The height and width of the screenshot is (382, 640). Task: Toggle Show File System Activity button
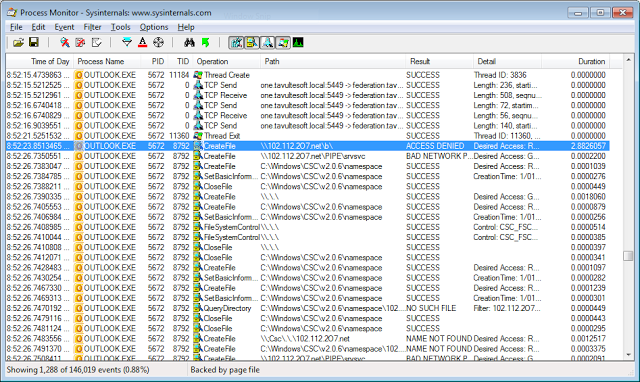pyautogui.click(x=252, y=42)
